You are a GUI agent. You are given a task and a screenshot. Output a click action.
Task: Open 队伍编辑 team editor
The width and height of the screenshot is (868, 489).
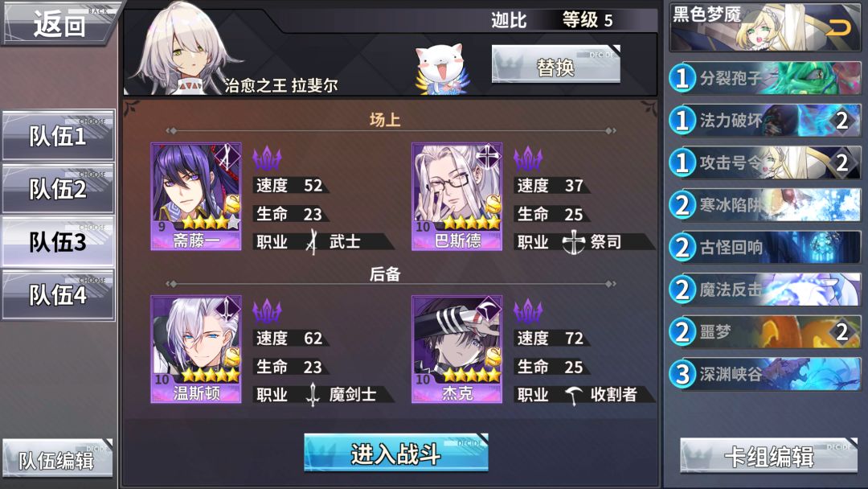58,458
